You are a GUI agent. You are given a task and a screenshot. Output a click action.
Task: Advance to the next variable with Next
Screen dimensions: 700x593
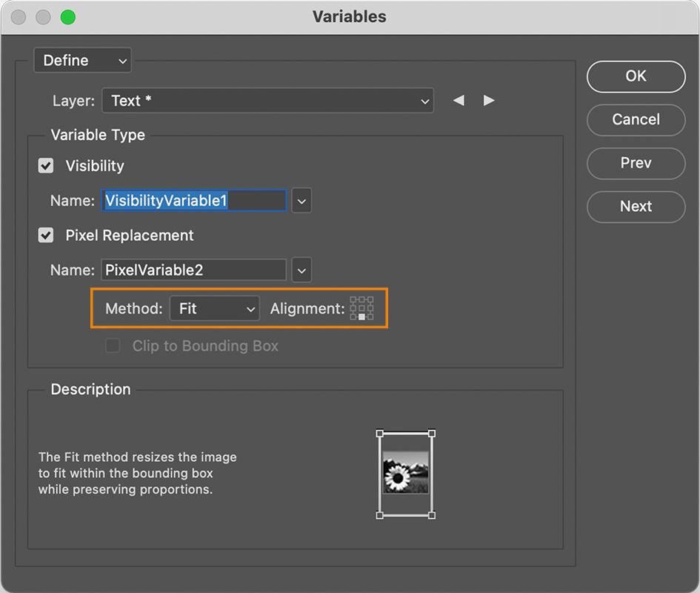636,207
